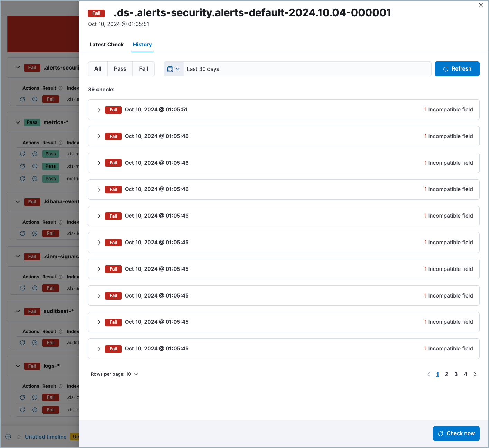Collapse the metrics-* pattern section
Screen dimensions: 489x448
pos(18,122)
